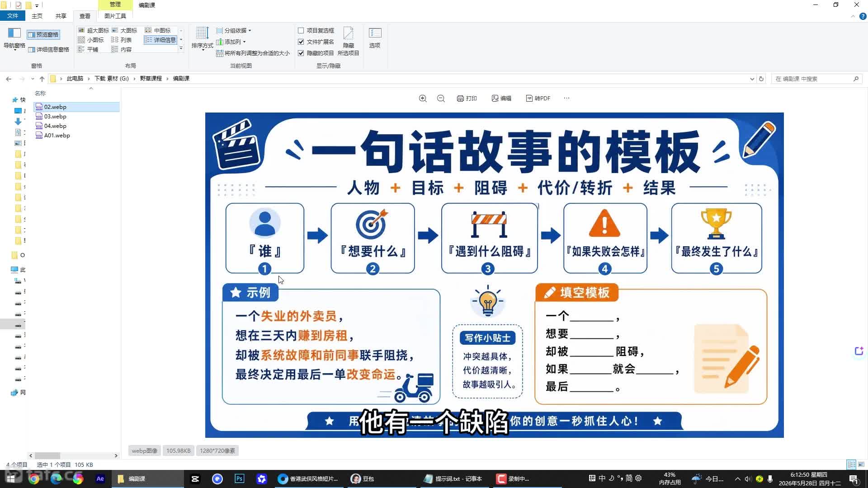
Task: Zoom in on the preview image
Action: [x=423, y=99]
